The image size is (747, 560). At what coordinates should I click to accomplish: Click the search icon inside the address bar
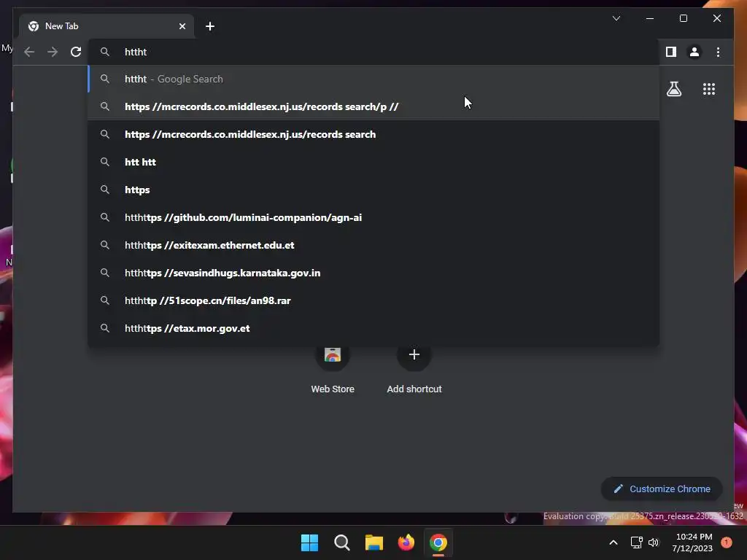click(105, 52)
